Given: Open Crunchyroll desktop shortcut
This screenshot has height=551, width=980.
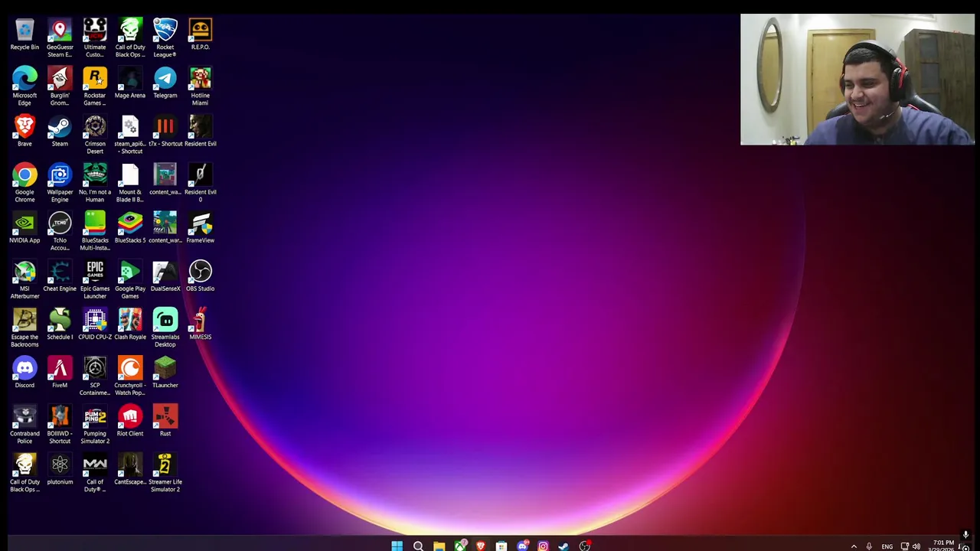Looking at the screenshot, I should pyautogui.click(x=130, y=377).
